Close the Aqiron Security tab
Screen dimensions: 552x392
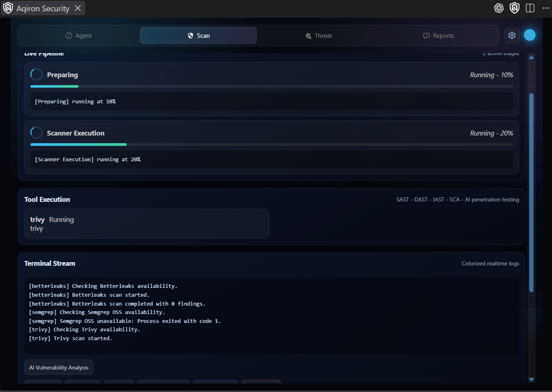coord(78,8)
